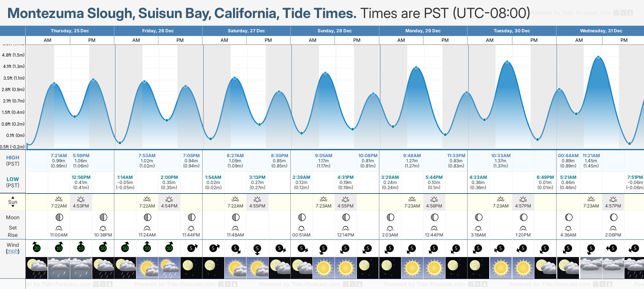Click Wednesday's sunset icon above 4:57PM
644x289 pixels.
coord(613,199)
